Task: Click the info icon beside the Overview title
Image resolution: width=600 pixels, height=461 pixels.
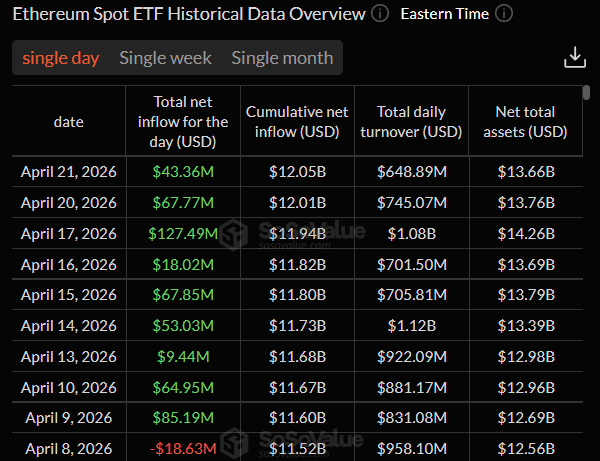Action: [x=380, y=14]
